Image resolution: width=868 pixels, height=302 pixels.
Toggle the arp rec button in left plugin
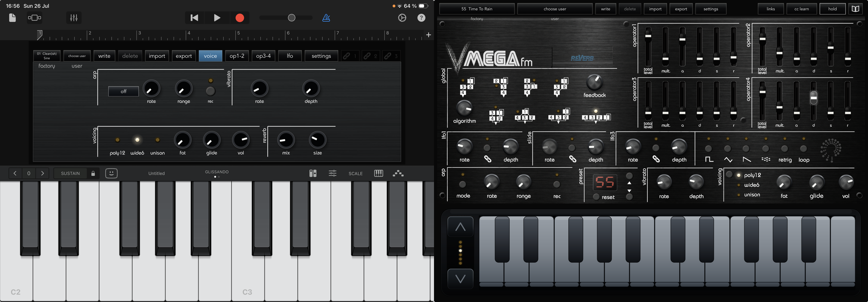(x=210, y=91)
